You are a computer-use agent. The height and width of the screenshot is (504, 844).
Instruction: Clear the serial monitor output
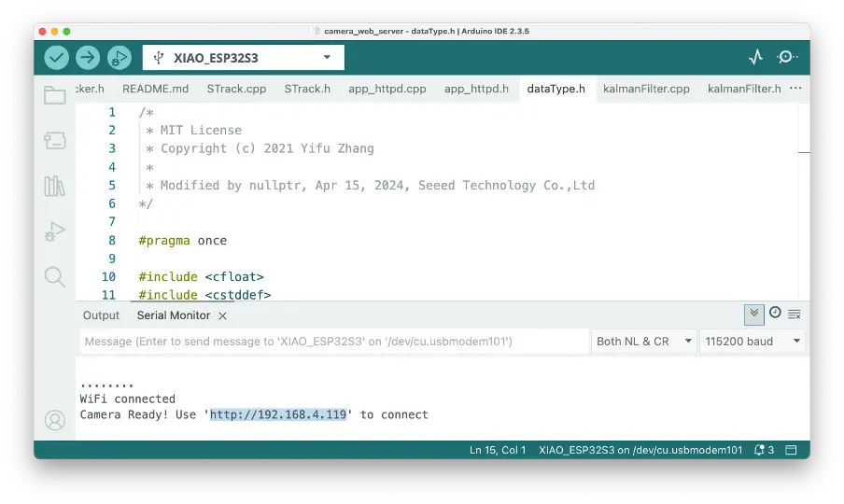click(795, 315)
